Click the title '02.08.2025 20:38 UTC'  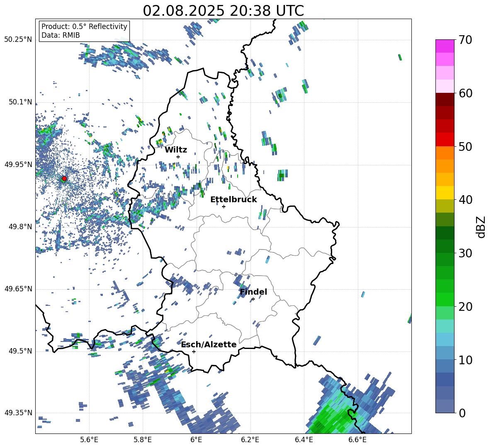223,11
